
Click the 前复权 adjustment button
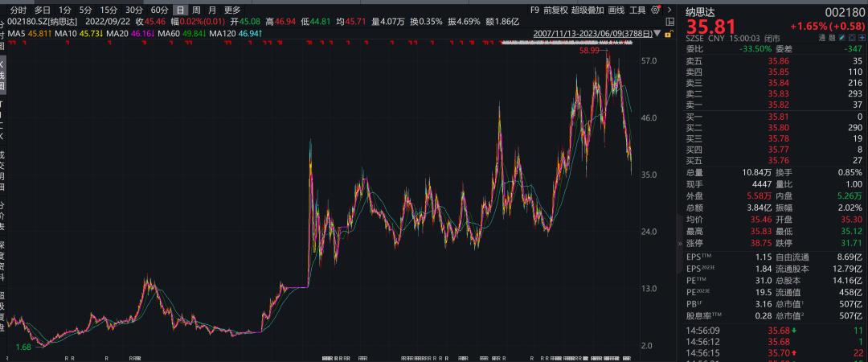pos(555,10)
